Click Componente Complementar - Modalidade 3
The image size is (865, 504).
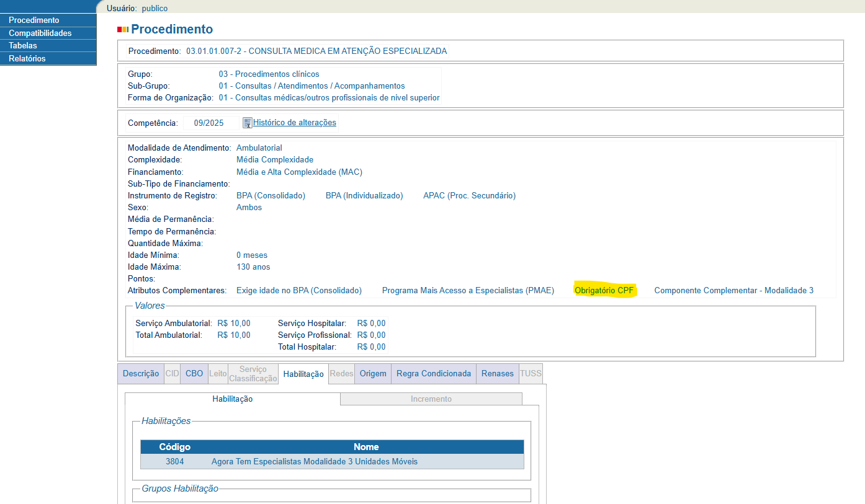pos(734,291)
